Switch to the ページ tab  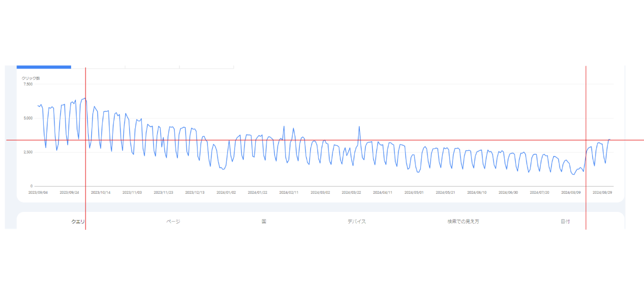tap(173, 222)
